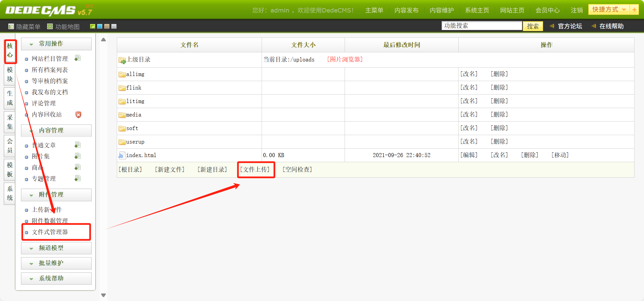The width and height of the screenshot is (644, 301).
Task: Click the 隐藏菜单 hide-menu icon
Action: coord(11,26)
